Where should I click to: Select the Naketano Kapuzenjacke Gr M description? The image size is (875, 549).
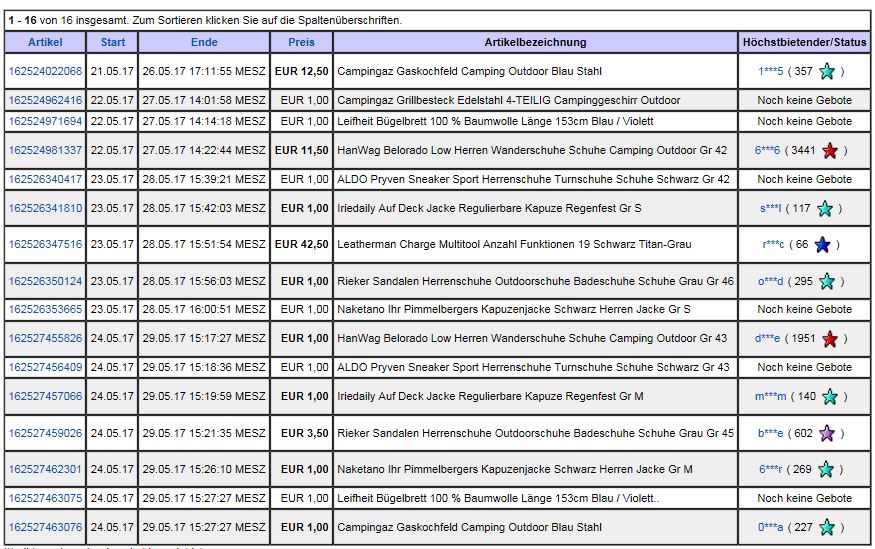[x=515, y=469]
